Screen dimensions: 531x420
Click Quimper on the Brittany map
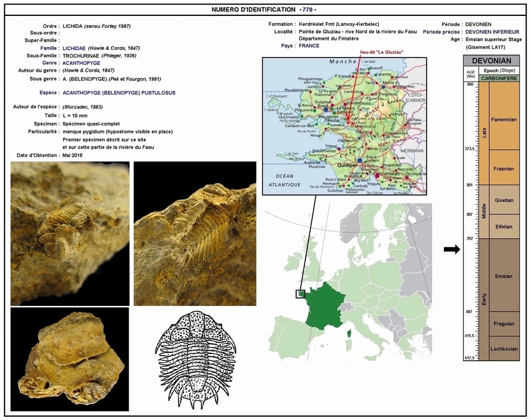[347, 165]
